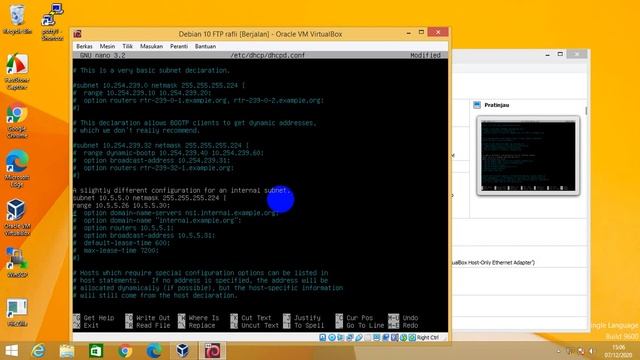Open the taskbar clock and date
640x360 pixels.
[618, 351]
